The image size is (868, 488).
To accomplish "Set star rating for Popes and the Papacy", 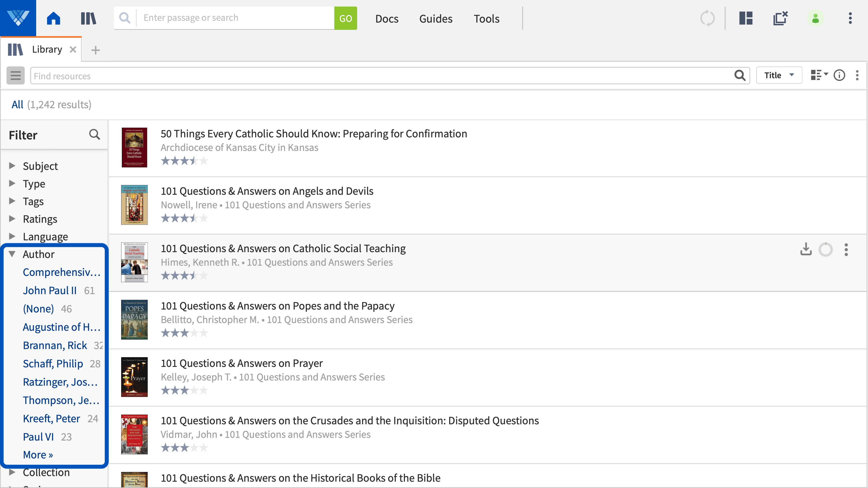I will click(184, 333).
